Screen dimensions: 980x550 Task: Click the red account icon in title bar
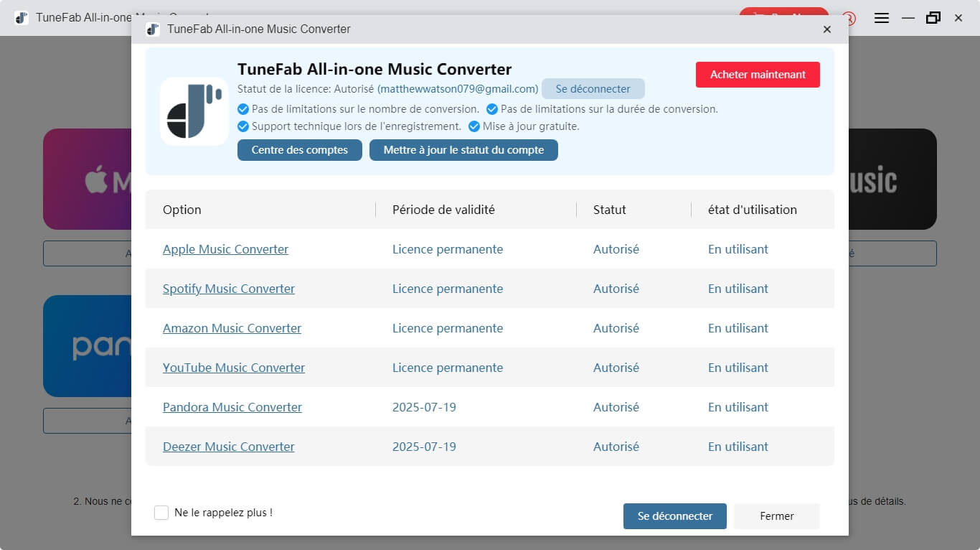point(849,18)
